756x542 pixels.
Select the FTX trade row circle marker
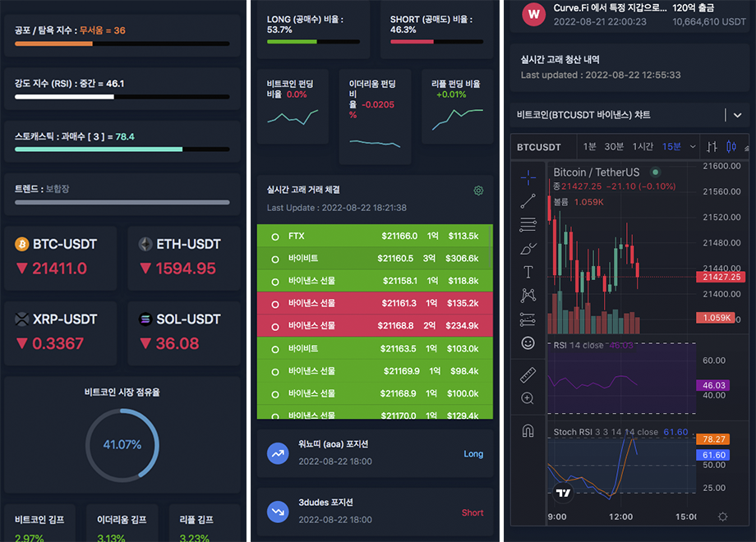tap(275, 237)
